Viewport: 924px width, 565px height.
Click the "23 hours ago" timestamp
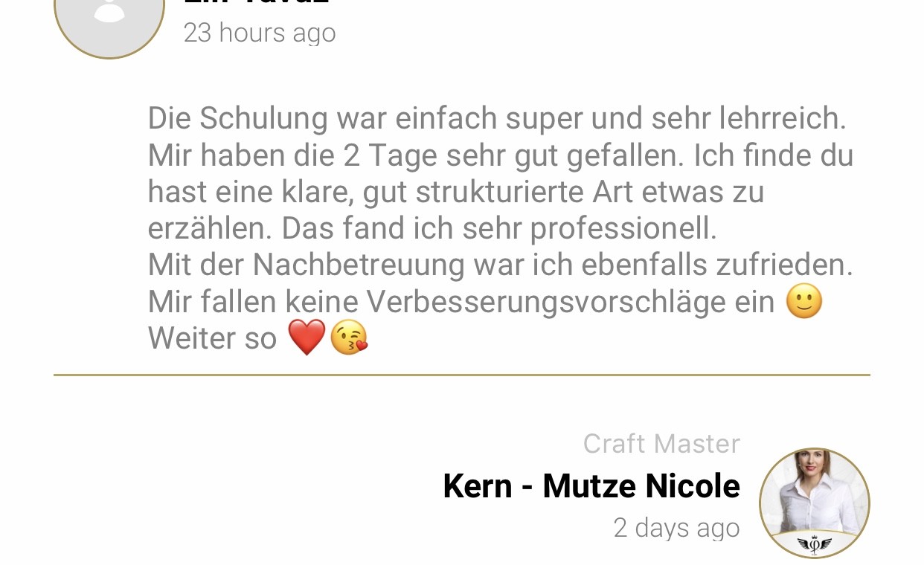260,33
